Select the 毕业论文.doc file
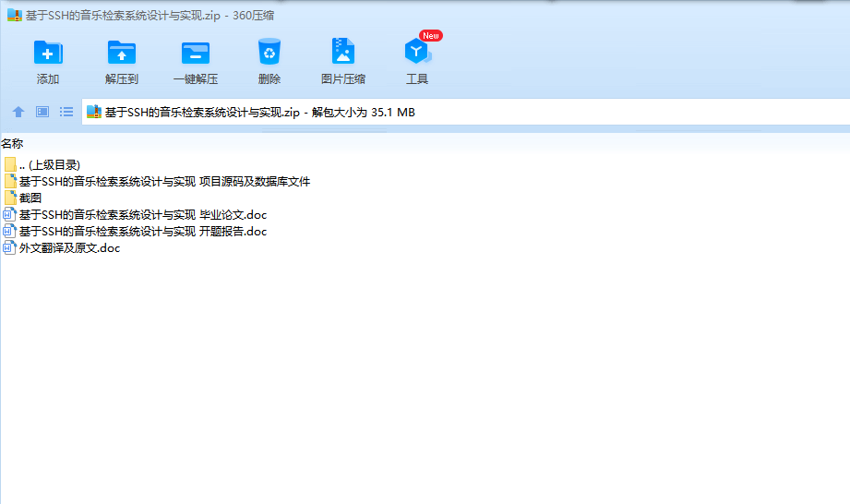The height and width of the screenshot is (504, 850). 135,215
